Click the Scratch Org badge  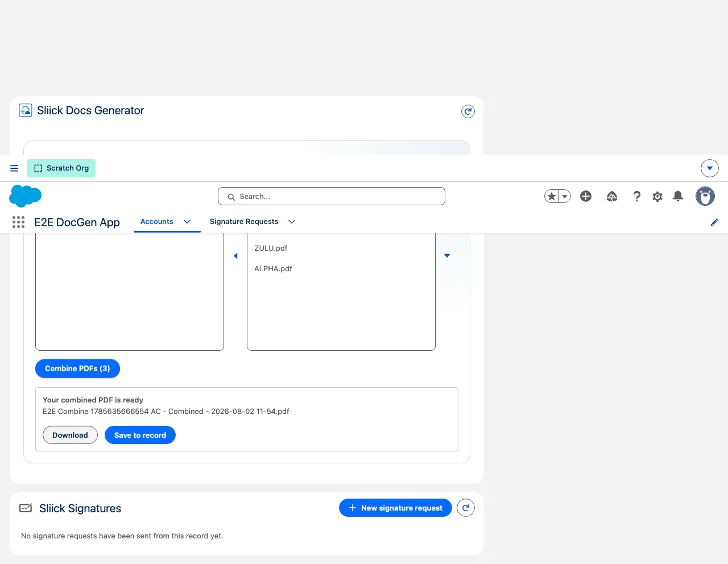[61, 168]
